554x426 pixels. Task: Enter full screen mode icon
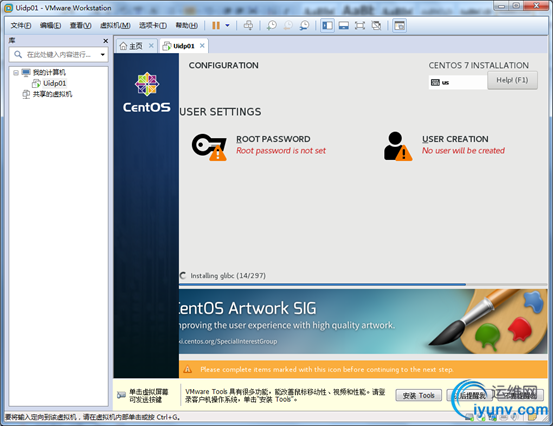[x=360, y=25]
